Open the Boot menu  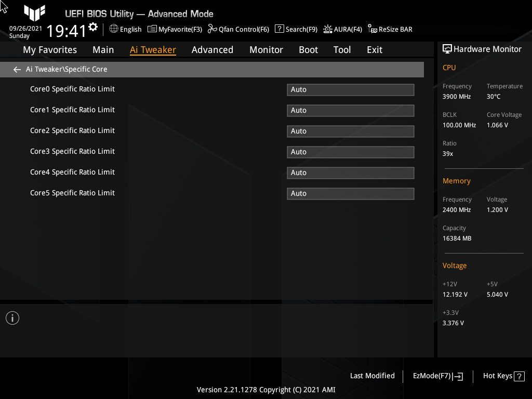pyautogui.click(x=308, y=49)
